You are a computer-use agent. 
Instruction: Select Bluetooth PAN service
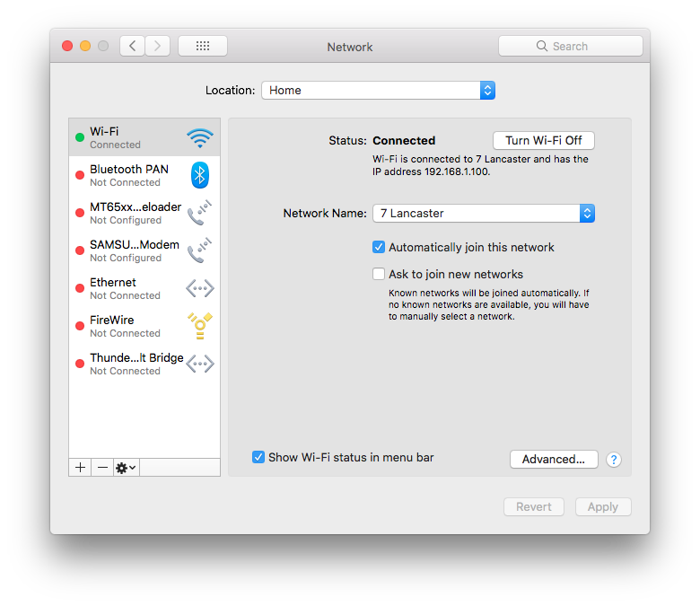(144, 175)
